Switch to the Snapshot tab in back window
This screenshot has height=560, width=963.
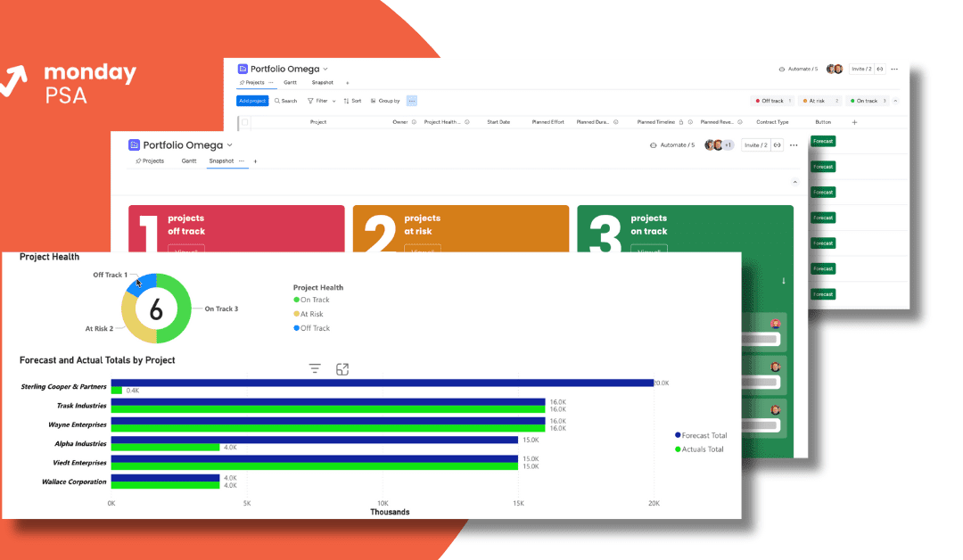[x=323, y=82]
